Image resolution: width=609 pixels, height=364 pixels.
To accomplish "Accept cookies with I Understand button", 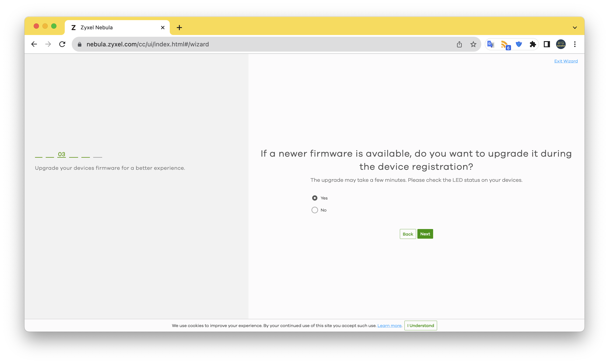I will (x=420, y=325).
